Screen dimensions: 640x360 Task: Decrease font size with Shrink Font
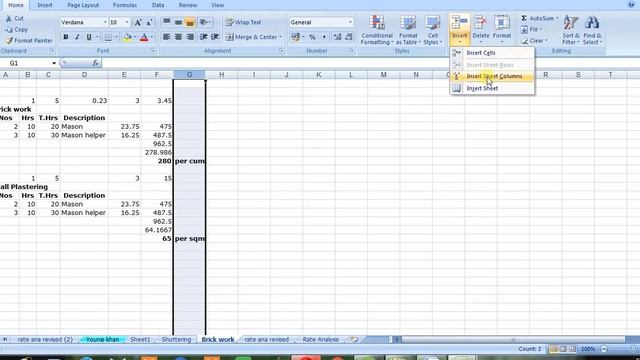pos(149,22)
